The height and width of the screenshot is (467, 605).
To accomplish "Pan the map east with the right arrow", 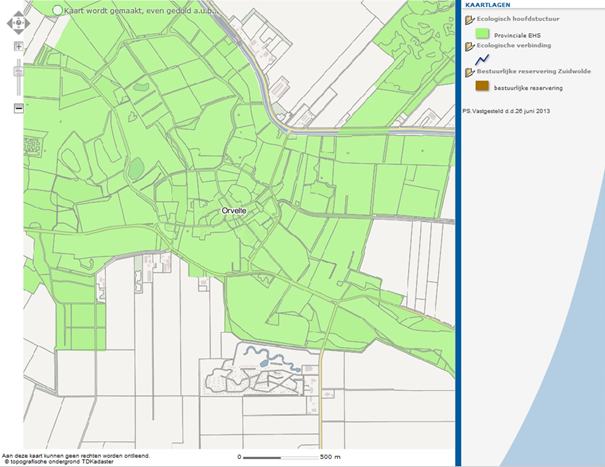I will click(x=27, y=23).
